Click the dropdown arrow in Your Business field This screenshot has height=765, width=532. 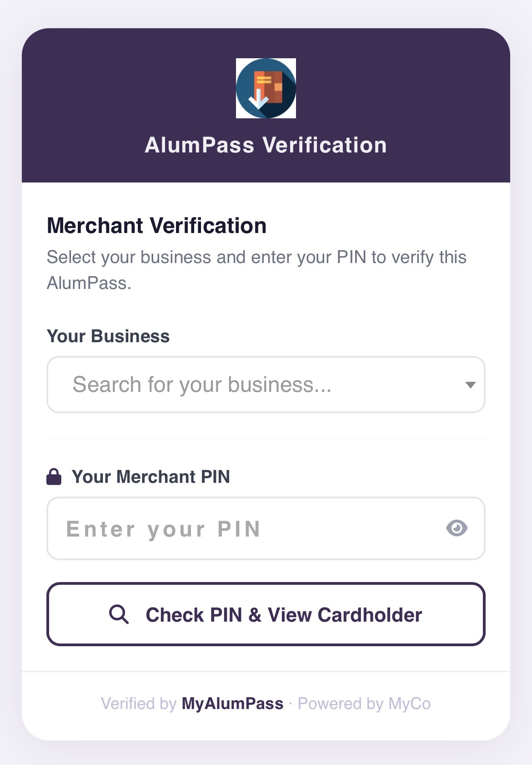click(470, 385)
